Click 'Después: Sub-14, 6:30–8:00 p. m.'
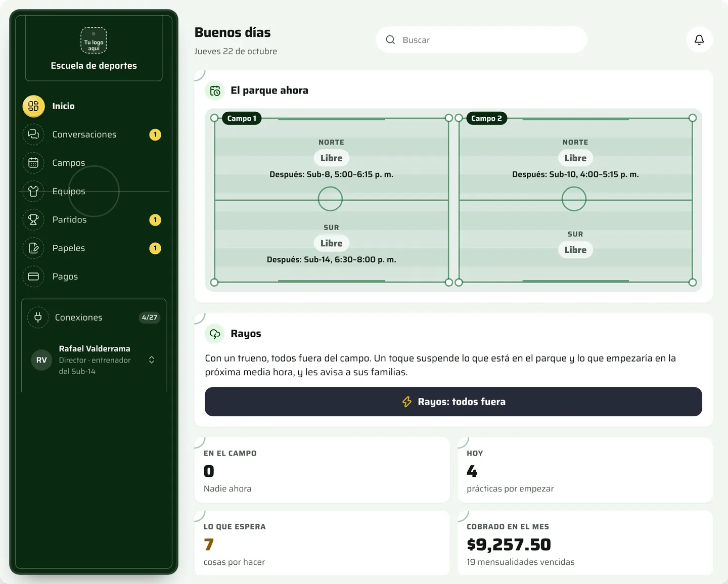This screenshot has width=728, height=584. pos(331,260)
